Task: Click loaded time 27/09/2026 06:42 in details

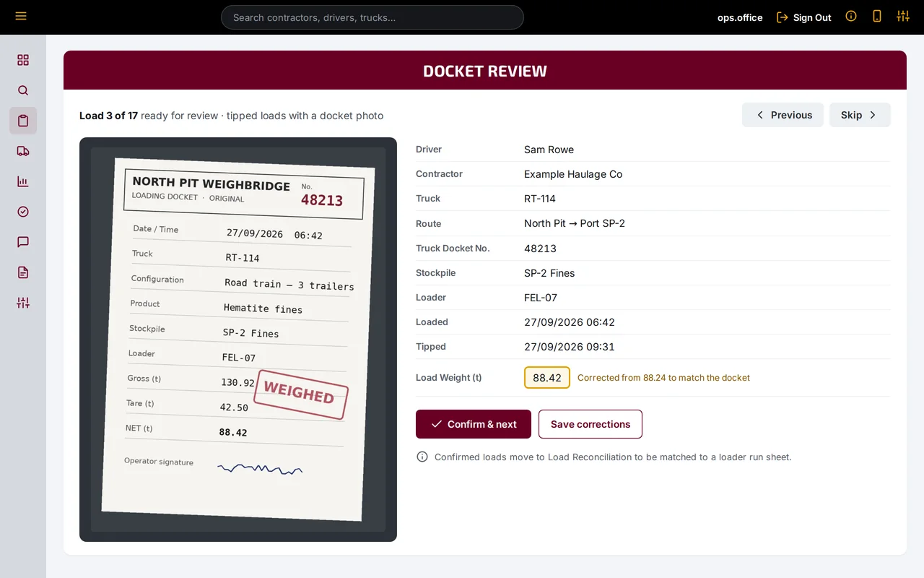Action: 570,322
